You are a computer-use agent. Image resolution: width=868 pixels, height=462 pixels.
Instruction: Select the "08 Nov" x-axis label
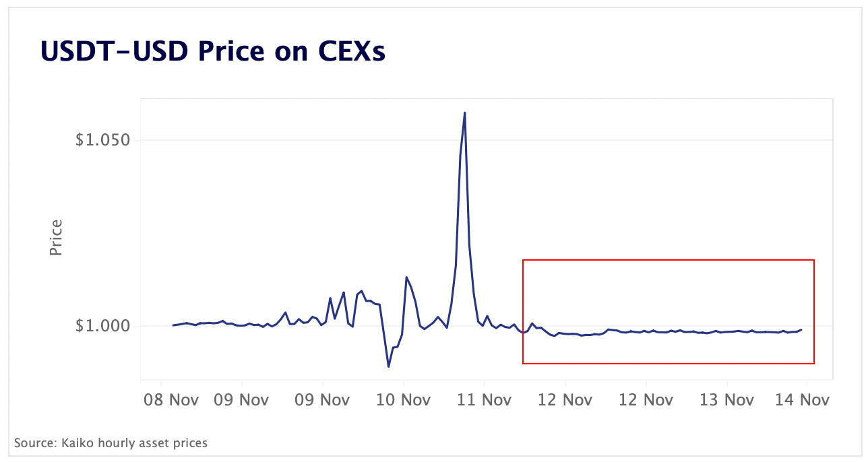click(171, 400)
